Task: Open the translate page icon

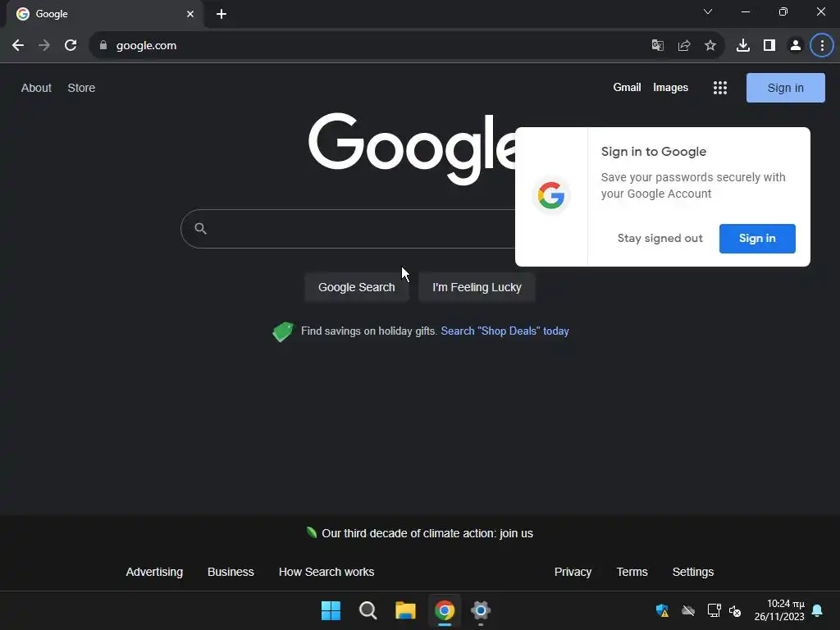Action: 658,46
